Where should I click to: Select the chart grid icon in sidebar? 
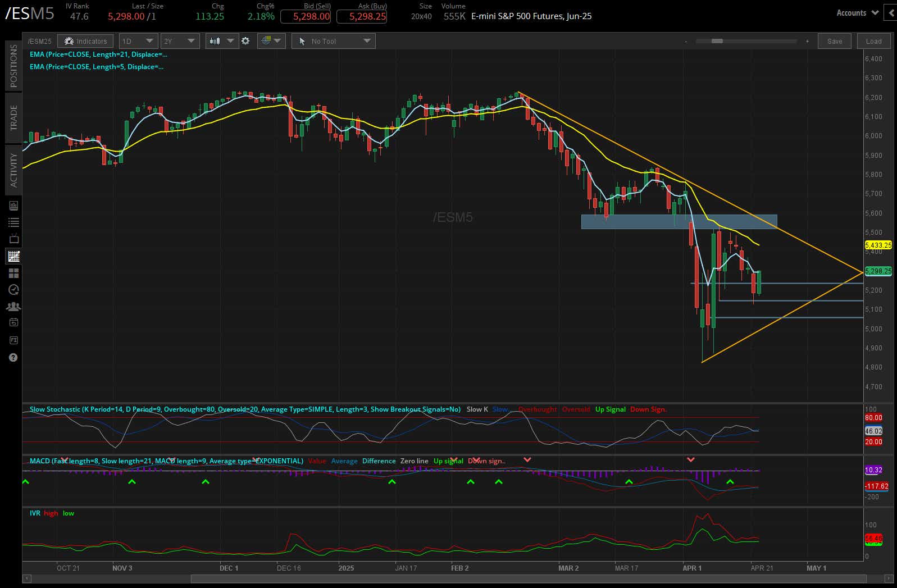(13, 256)
